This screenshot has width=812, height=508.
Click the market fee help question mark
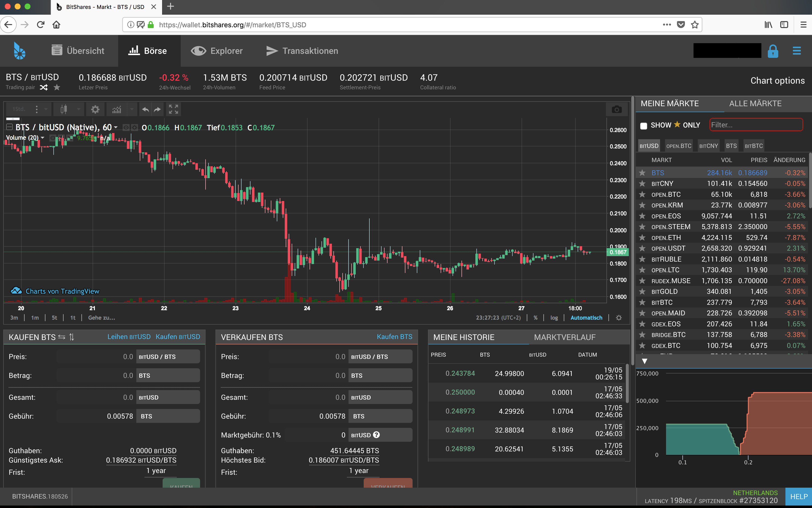pyautogui.click(x=376, y=435)
